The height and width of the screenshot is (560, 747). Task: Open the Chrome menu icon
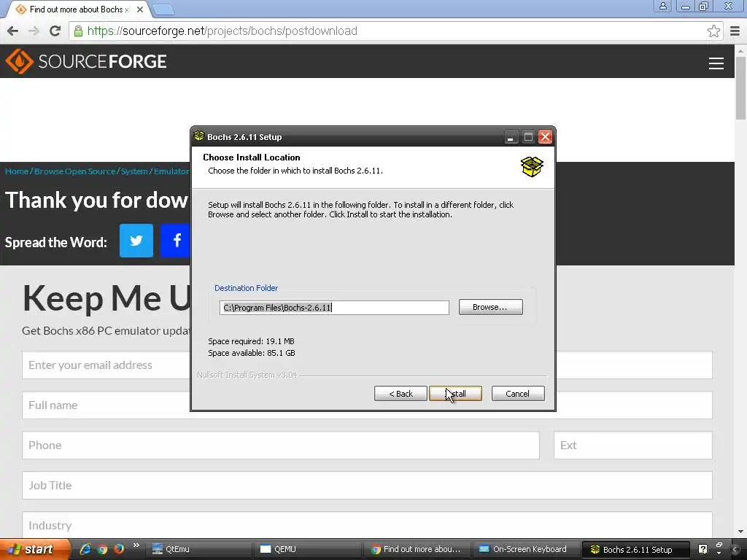tap(735, 31)
